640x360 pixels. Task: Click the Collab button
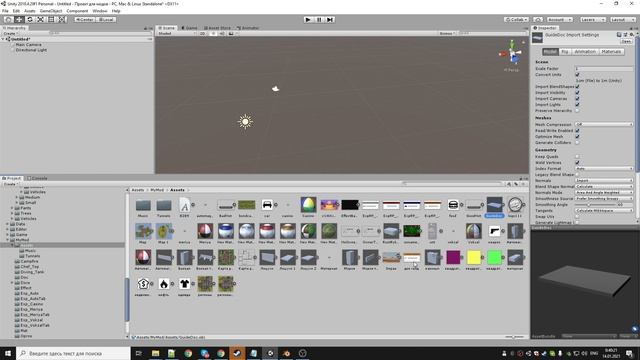(x=516, y=19)
